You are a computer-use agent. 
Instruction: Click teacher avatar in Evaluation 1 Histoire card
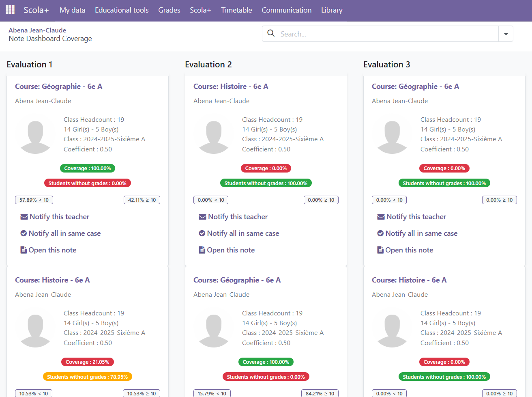[35, 328]
